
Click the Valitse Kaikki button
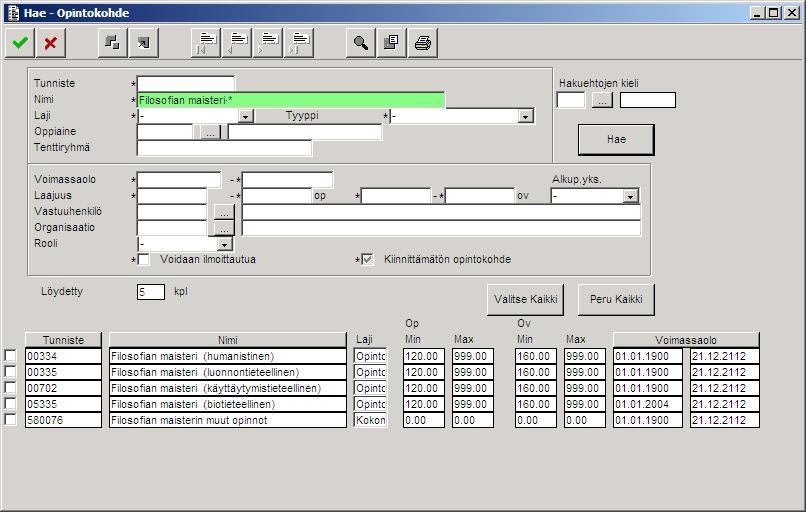(x=525, y=299)
